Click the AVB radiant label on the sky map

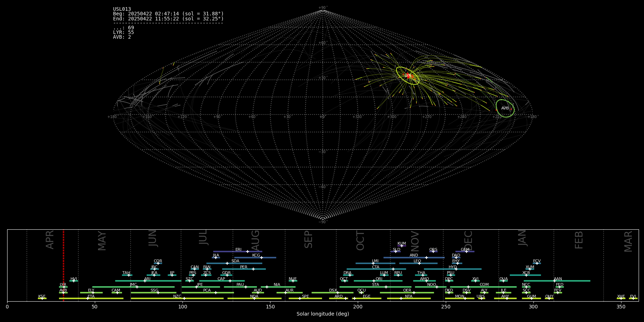[x=505, y=108]
